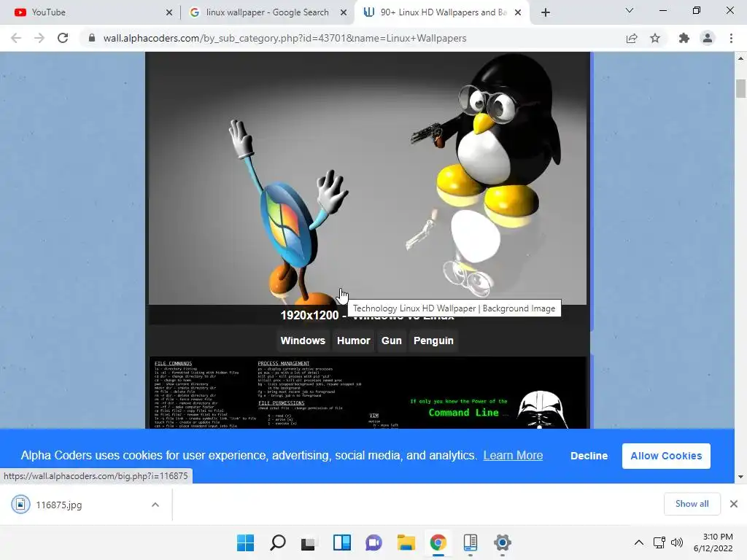Open File Explorer from taskbar
The height and width of the screenshot is (560, 747).
pyautogui.click(x=406, y=542)
